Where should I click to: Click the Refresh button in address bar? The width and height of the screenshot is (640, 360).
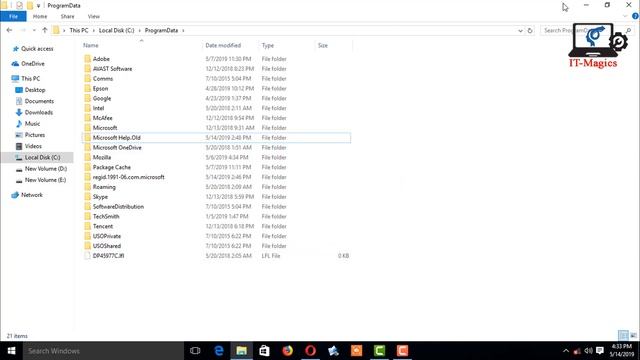(x=530, y=31)
